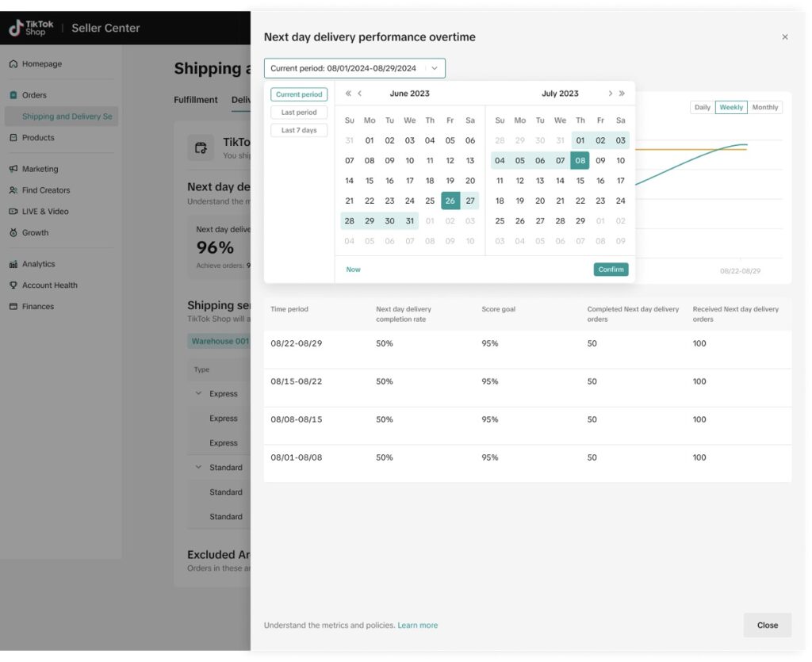Click the Time period column header
This screenshot has height=662, width=812.
pyautogui.click(x=289, y=309)
